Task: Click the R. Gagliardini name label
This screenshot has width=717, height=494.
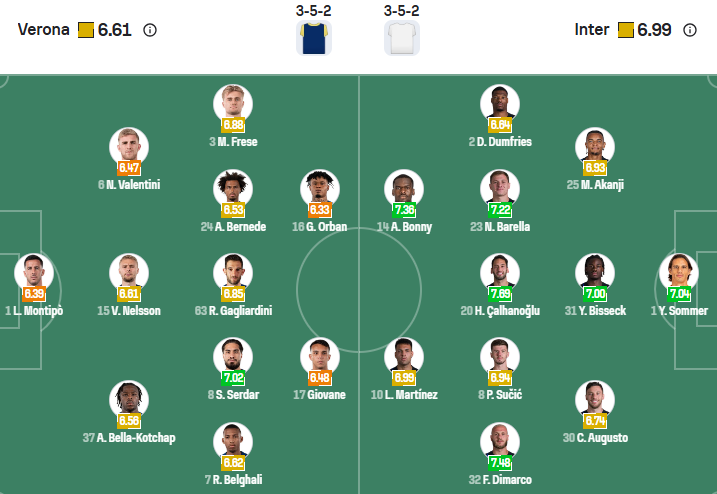Action: [232, 311]
